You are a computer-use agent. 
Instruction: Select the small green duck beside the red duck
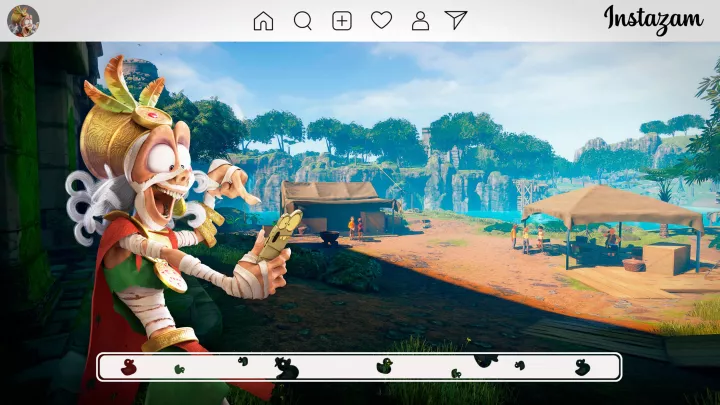click(x=180, y=369)
